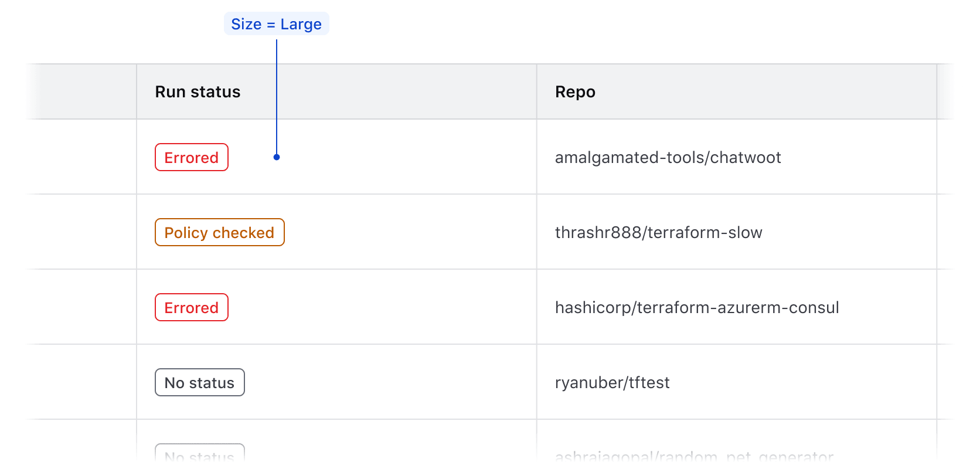
Task: Click empty first-column cell in tftest row
Action: (x=82, y=383)
